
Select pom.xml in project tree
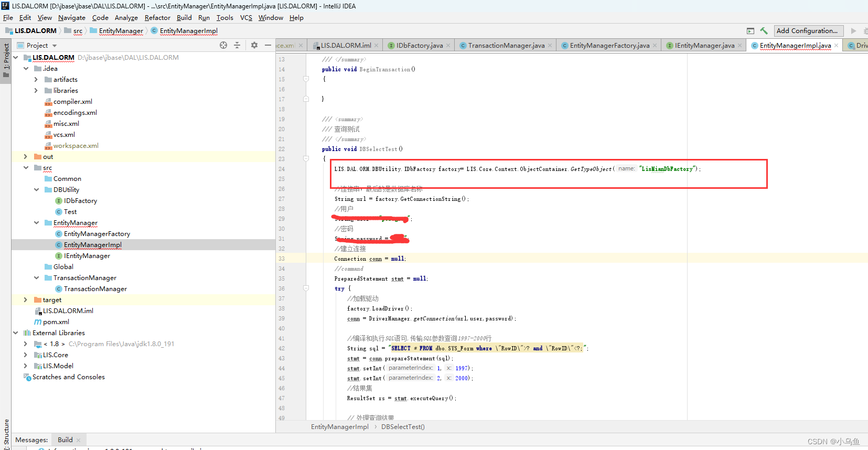pos(56,322)
